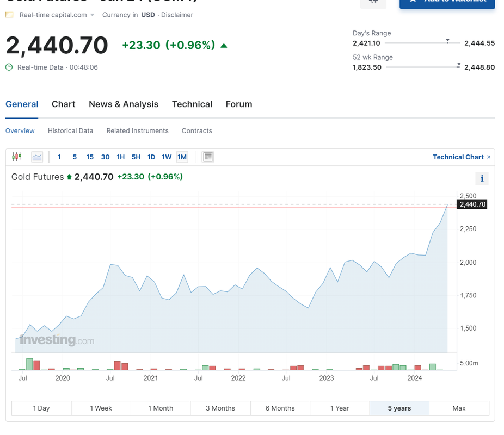Set chart interval to 5H
Screen dimensions: 504x435
coord(136,157)
